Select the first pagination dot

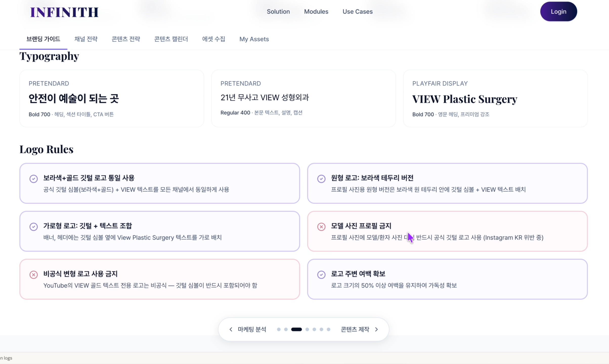(278, 329)
